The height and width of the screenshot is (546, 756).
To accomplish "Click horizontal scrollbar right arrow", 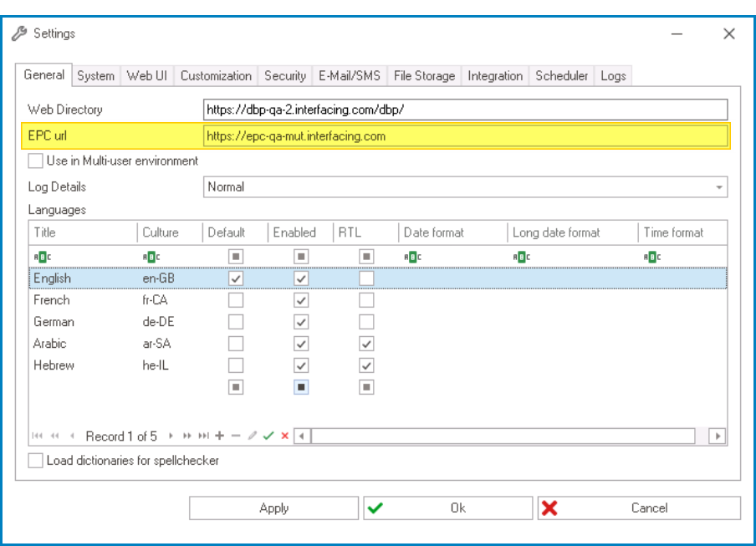I will point(718,436).
